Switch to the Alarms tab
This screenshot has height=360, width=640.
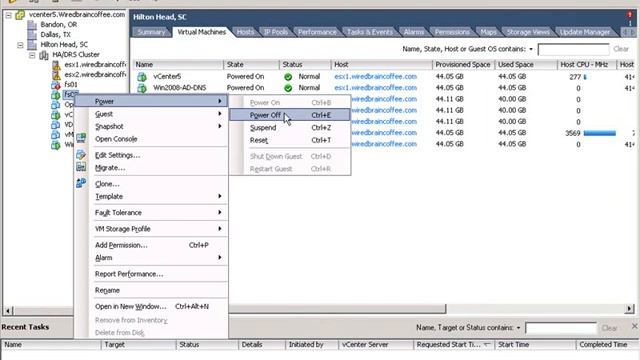pos(413,32)
